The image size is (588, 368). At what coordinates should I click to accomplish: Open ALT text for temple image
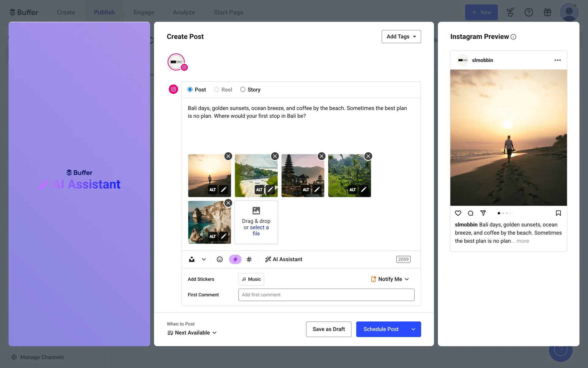point(306,190)
